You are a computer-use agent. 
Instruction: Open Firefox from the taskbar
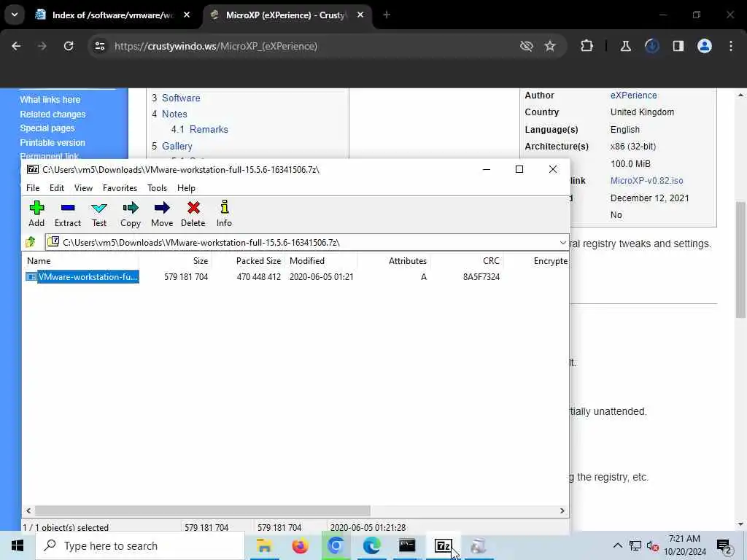point(300,545)
